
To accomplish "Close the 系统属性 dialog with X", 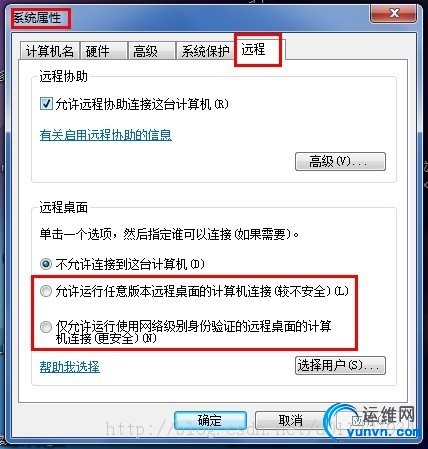I will click(x=394, y=13).
